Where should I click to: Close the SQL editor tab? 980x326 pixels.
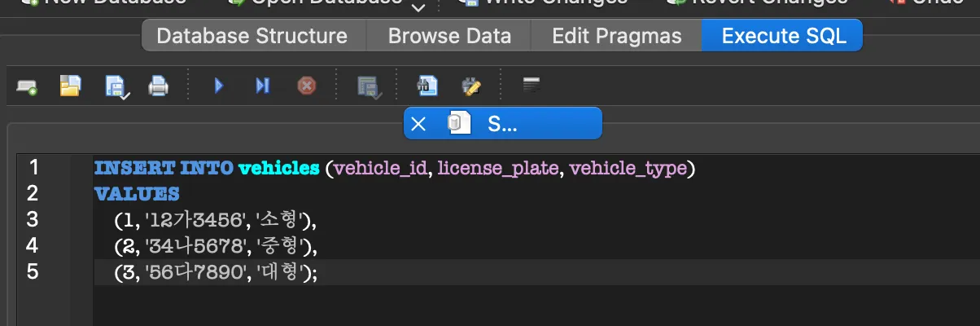point(418,124)
